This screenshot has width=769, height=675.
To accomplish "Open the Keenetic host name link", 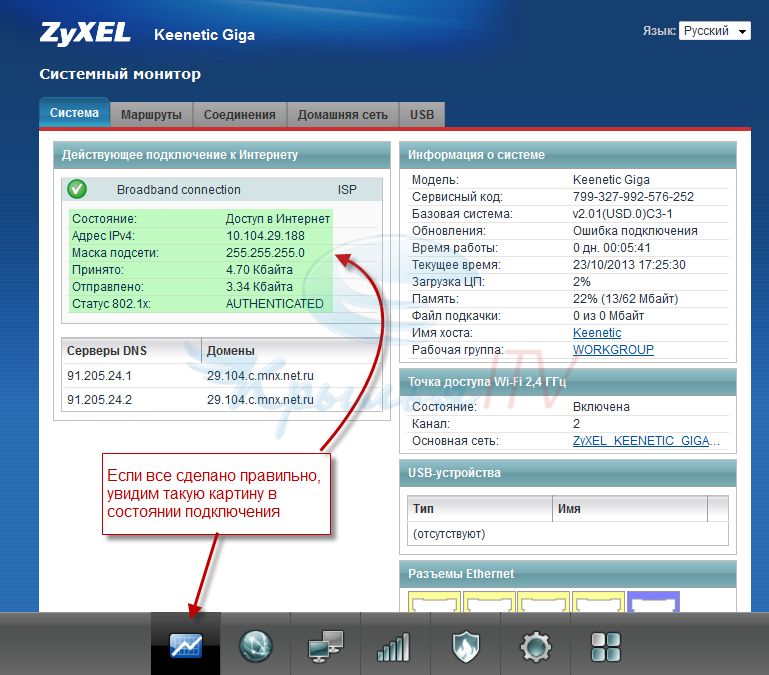I will pos(597,333).
